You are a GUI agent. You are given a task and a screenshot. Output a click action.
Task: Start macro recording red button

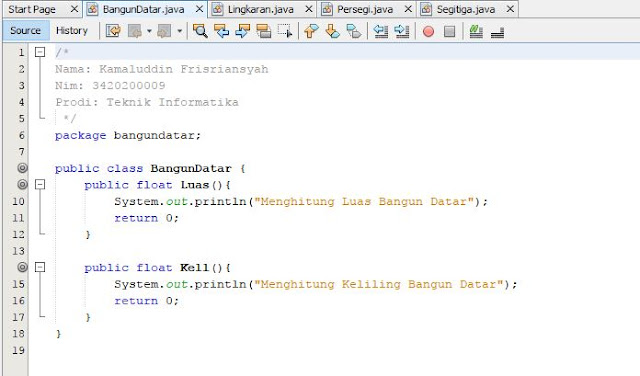point(428,31)
